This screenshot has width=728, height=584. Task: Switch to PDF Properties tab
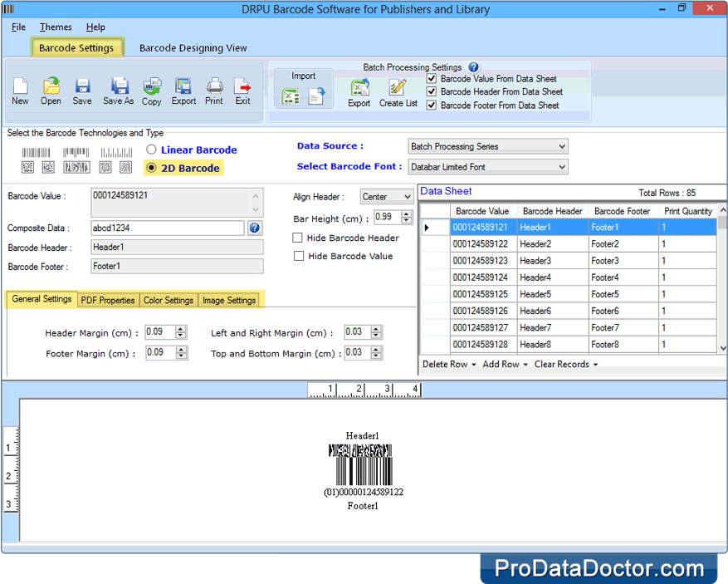point(108,300)
